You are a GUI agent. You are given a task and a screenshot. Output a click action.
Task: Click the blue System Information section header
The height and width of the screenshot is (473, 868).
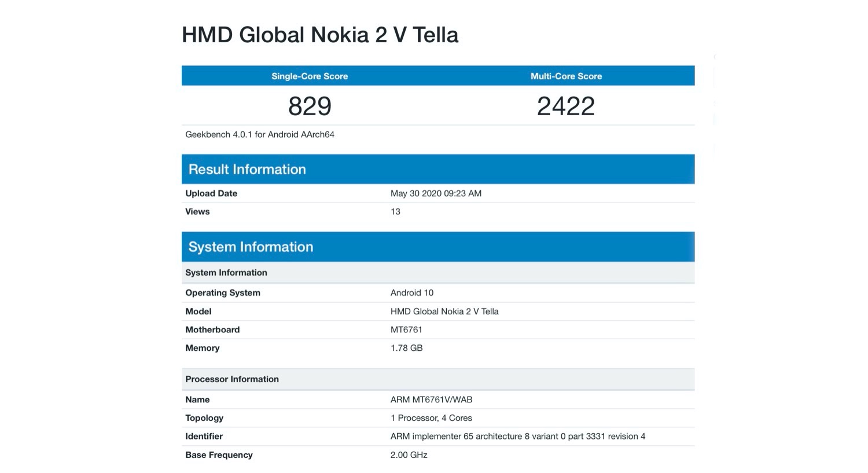click(x=251, y=247)
